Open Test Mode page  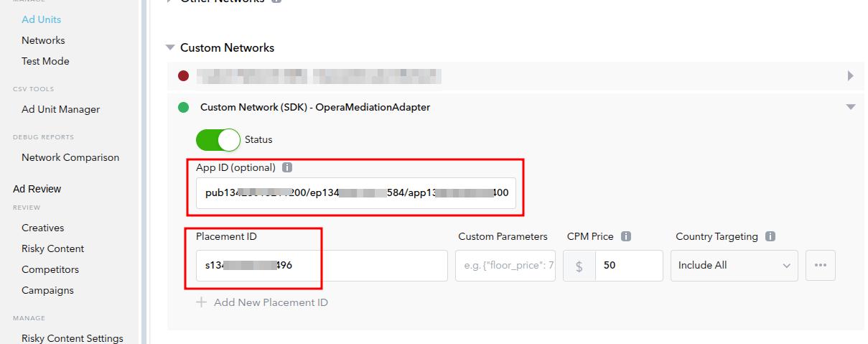click(45, 61)
